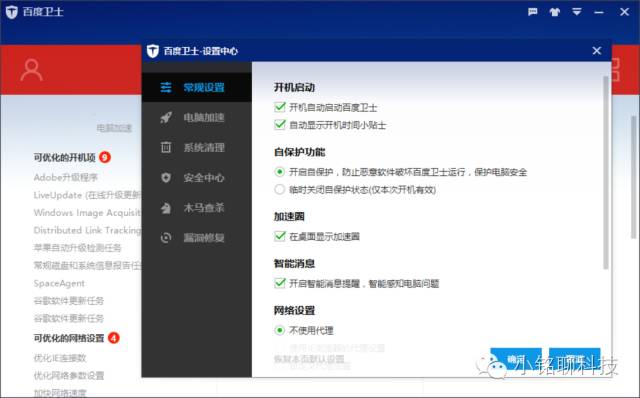Minimize the 百度卫士 main window
Screen dimensions: 640x398
[599, 12]
